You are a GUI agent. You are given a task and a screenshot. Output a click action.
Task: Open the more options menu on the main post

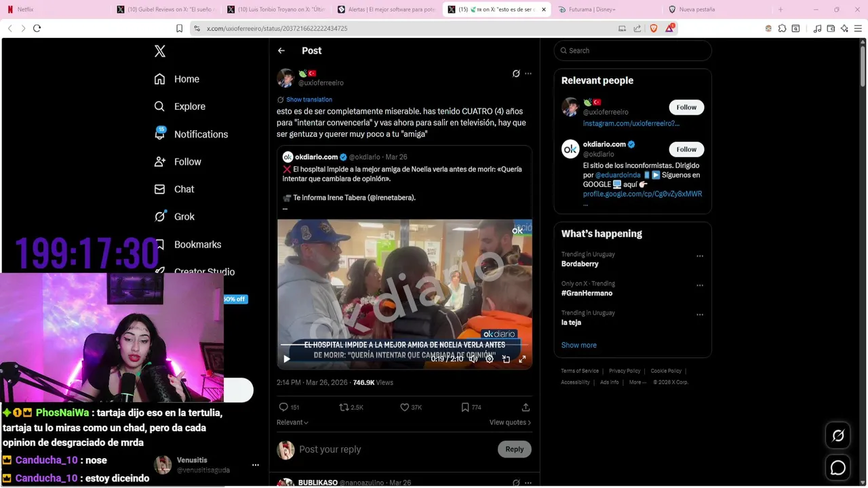point(528,73)
